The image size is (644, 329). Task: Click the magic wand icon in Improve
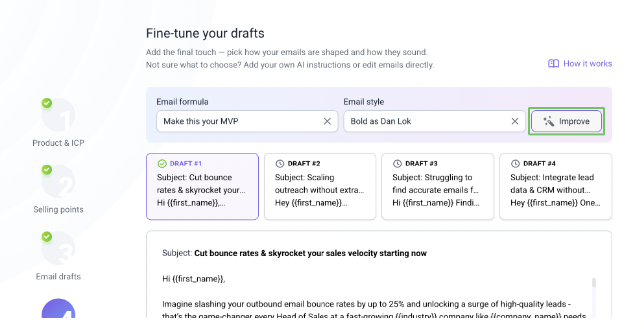pos(548,121)
